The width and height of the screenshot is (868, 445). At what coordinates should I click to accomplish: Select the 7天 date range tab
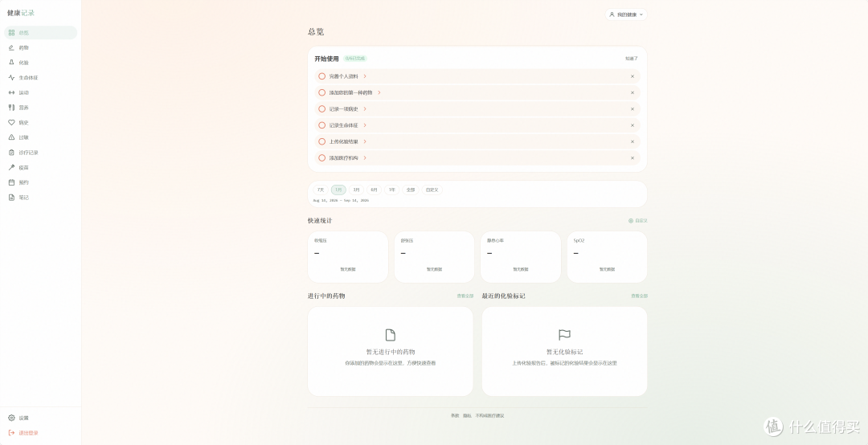(x=321, y=190)
